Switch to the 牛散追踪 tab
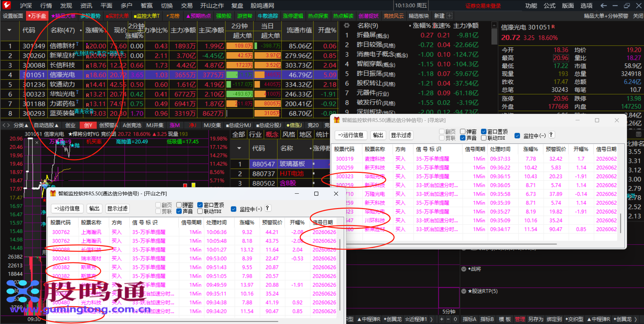Screen dimensions: 644x324 click(268, 16)
